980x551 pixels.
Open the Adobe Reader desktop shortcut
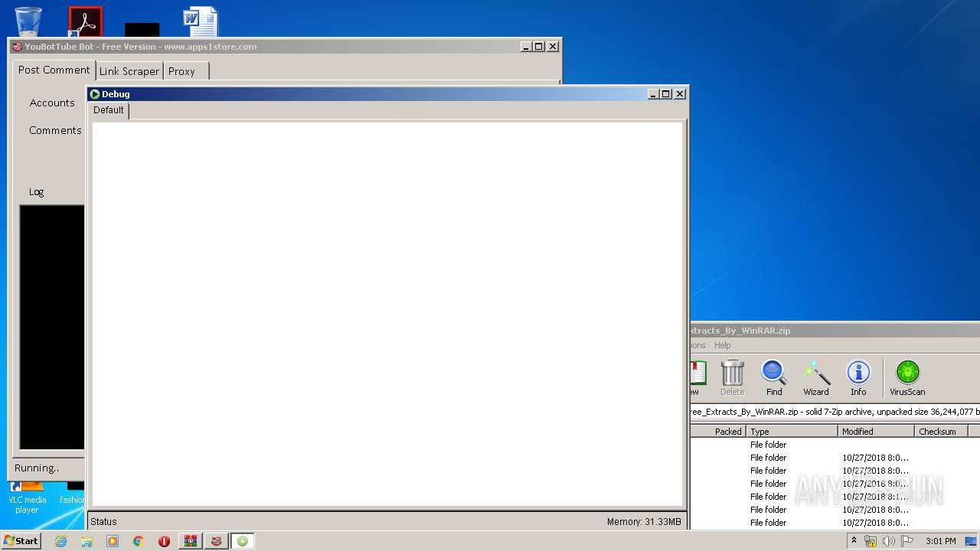[85, 21]
